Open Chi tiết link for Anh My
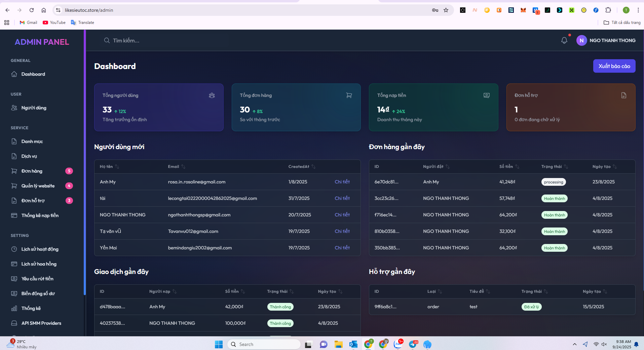 coord(342,182)
